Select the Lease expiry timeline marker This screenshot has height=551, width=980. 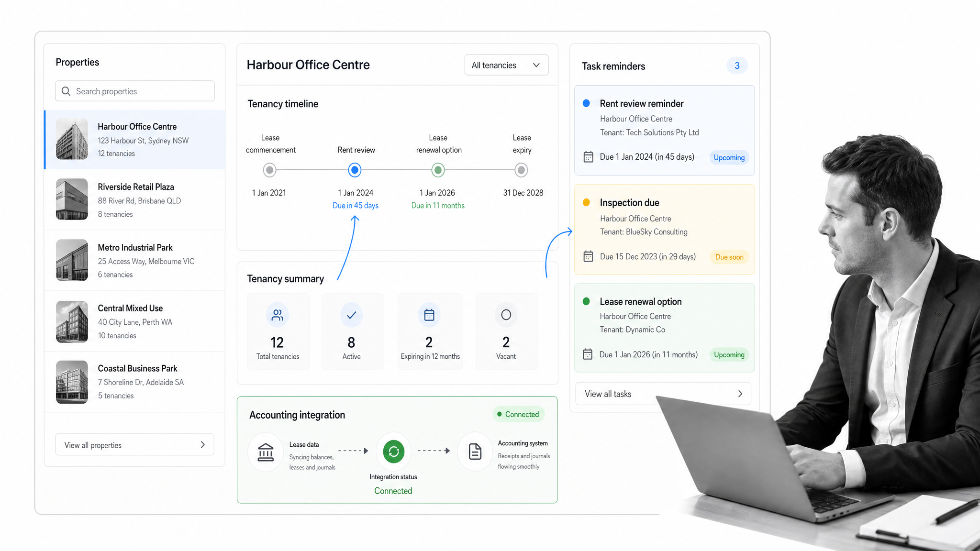[x=521, y=170]
